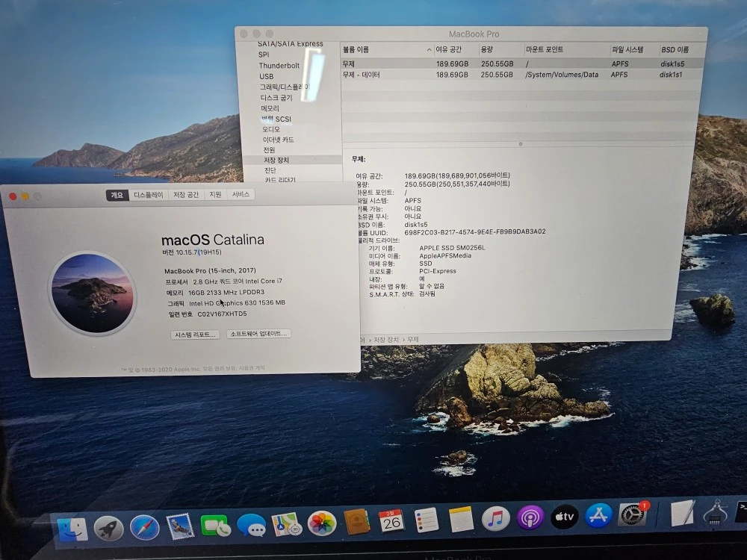Open Podcasts app in Dock
The image size is (747, 560).
pyautogui.click(x=530, y=517)
